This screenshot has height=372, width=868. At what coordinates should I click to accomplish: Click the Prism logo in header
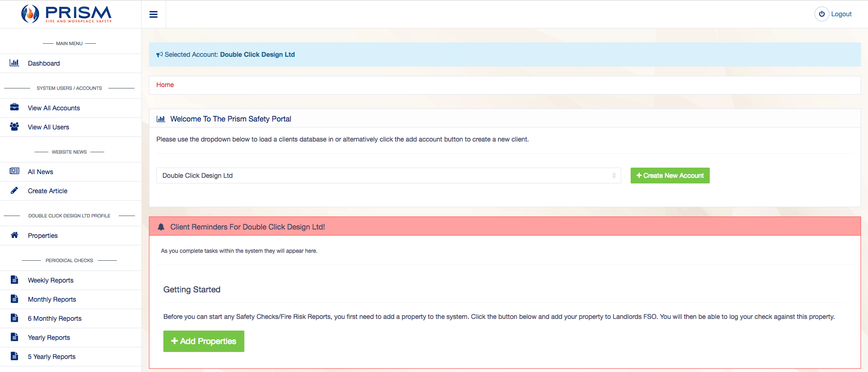point(67,14)
